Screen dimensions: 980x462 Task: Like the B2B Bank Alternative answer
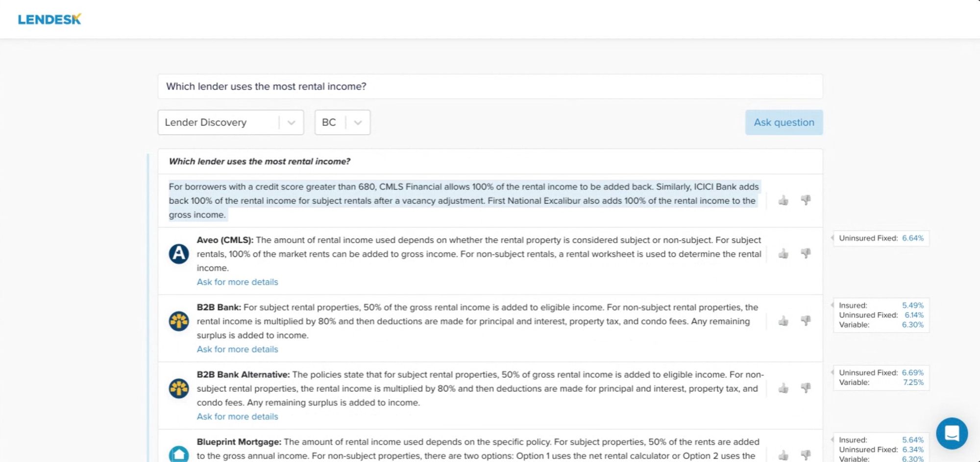click(x=783, y=388)
